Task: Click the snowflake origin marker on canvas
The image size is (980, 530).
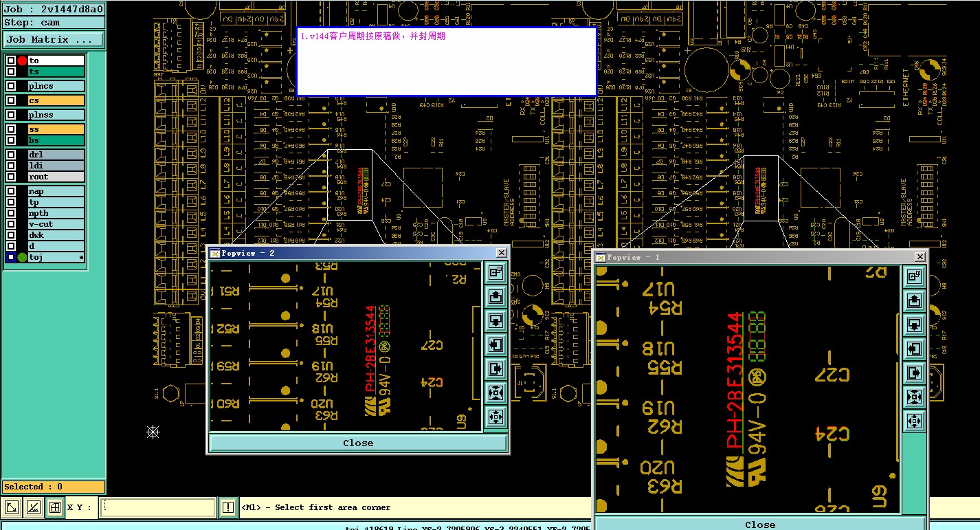Action: [153, 432]
